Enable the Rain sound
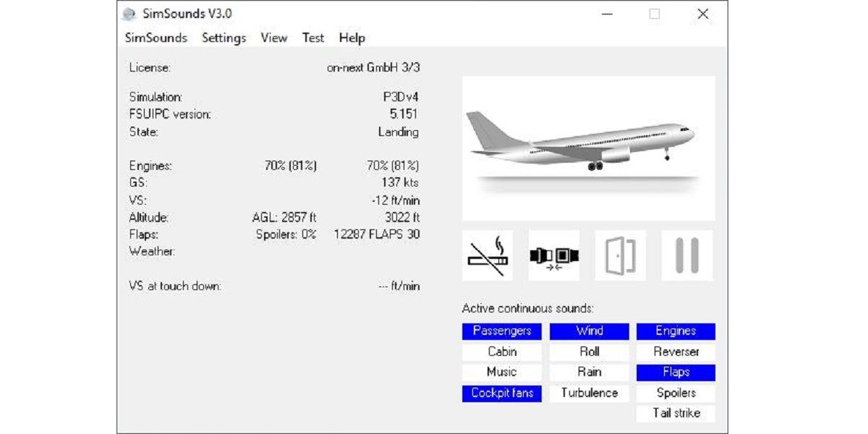 589,372
